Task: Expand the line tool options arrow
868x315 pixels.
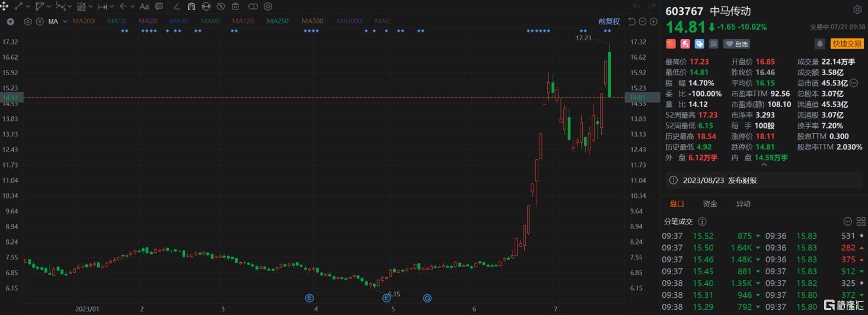Action: [27, 7]
